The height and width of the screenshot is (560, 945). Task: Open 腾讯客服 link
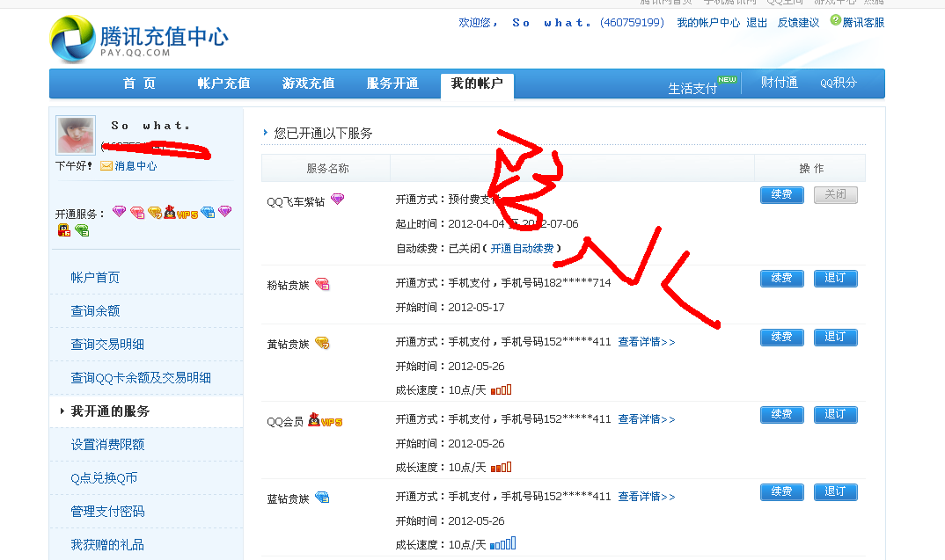863,23
